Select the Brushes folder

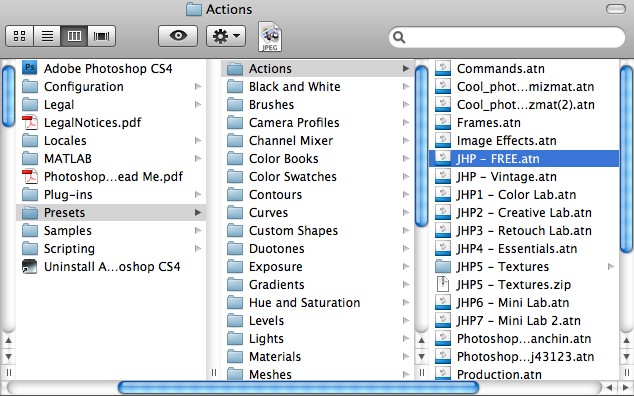coord(317,104)
